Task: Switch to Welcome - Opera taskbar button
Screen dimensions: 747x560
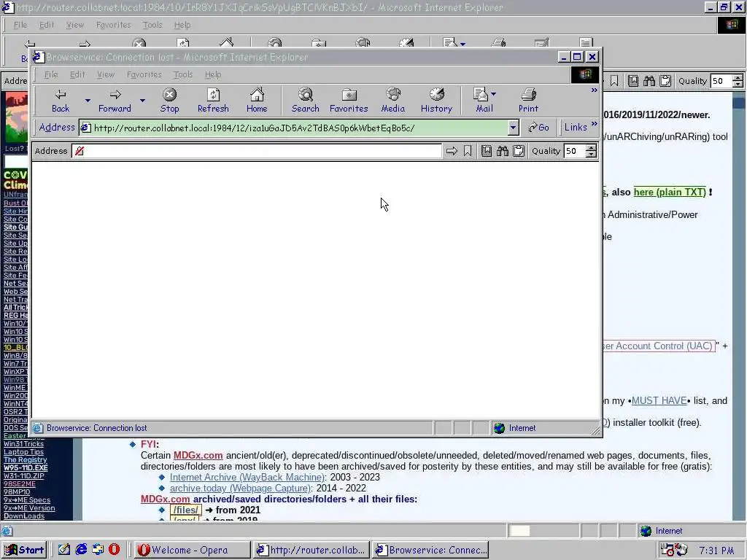Action: click(192, 550)
